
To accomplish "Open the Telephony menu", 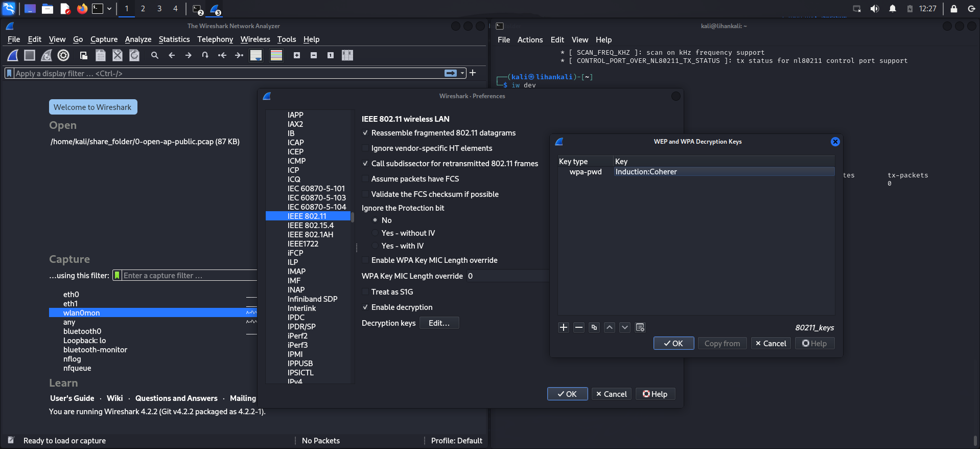I will (x=215, y=39).
